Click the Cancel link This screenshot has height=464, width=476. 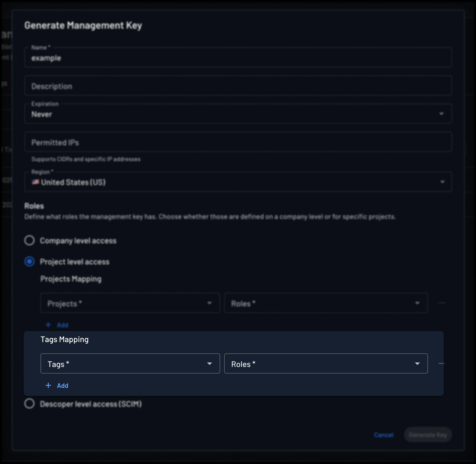(384, 435)
